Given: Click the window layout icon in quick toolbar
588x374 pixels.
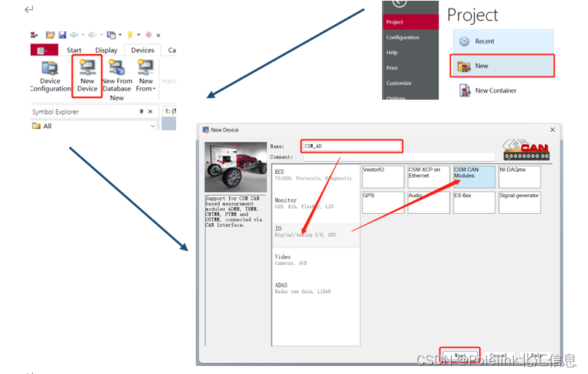Looking at the screenshot, I should [111, 35].
